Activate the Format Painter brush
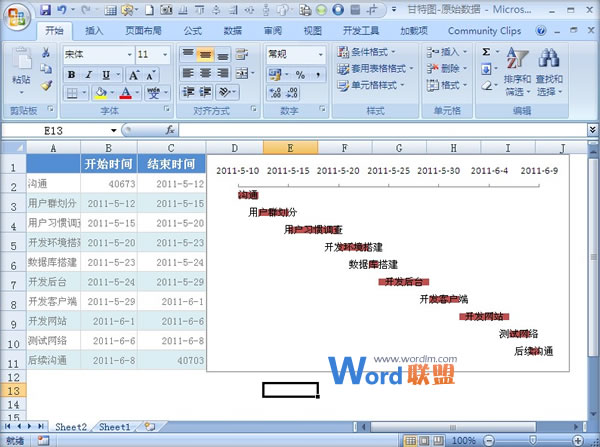The image size is (600, 447). (x=46, y=85)
